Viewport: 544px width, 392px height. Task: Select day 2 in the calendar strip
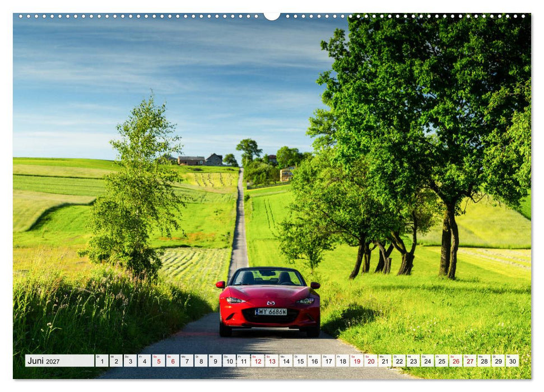[116, 361]
